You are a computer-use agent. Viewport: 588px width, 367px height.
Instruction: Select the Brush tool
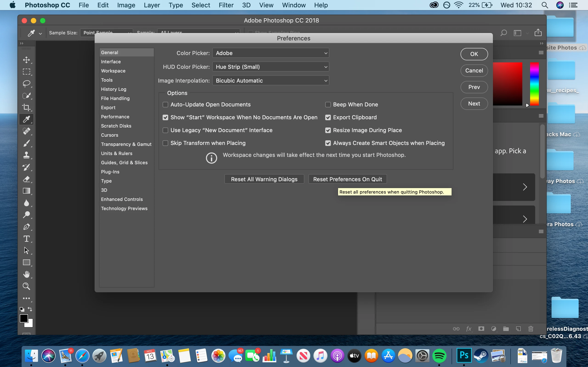[26, 143]
